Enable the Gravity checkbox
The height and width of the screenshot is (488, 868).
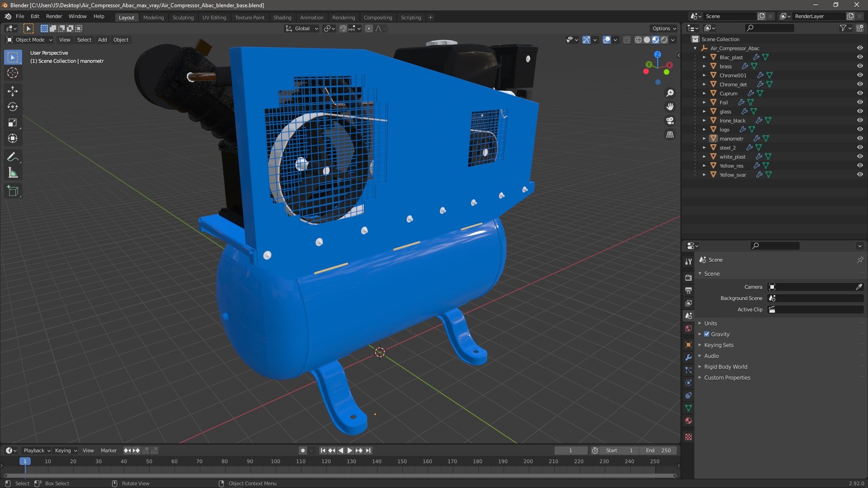707,334
